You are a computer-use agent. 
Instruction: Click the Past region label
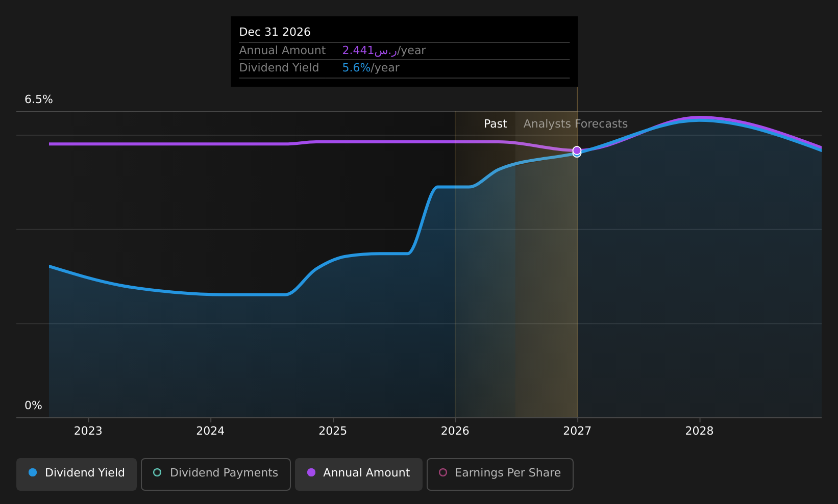click(496, 124)
